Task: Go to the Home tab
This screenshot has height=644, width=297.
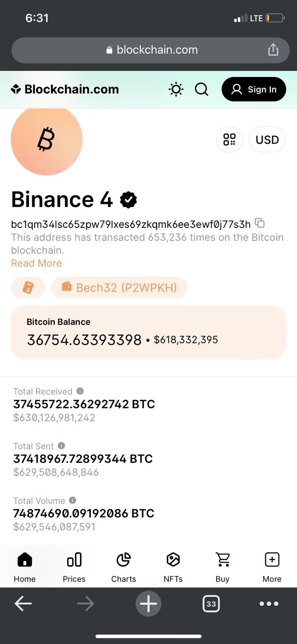Action: (25, 568)
